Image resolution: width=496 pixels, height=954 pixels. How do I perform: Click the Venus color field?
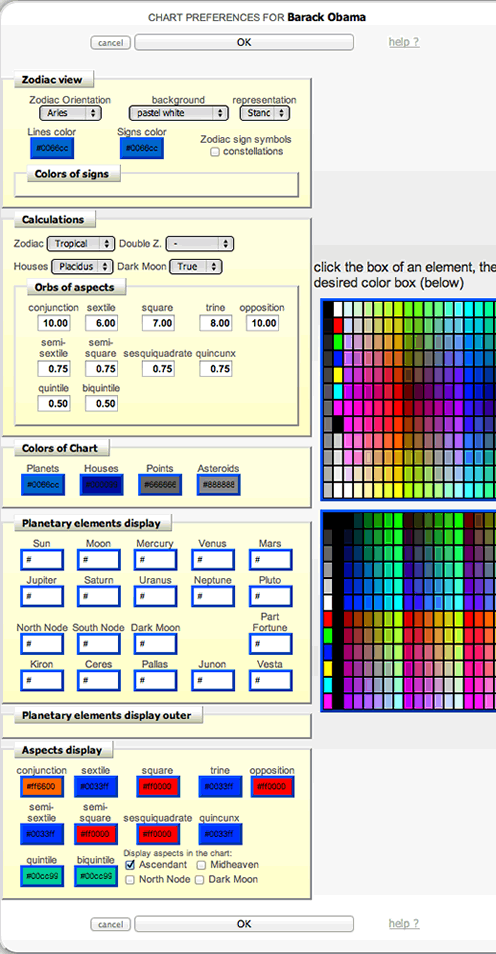pos(212,560)
